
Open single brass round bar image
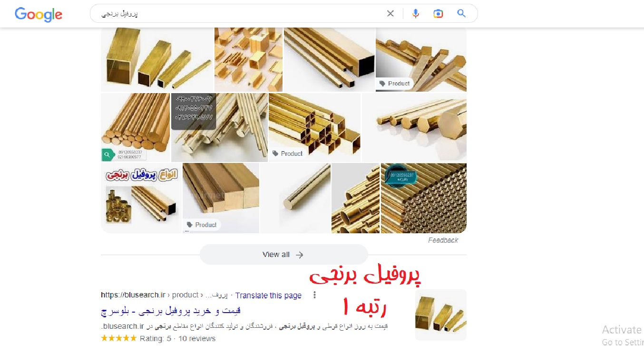[x=295, y=198]
